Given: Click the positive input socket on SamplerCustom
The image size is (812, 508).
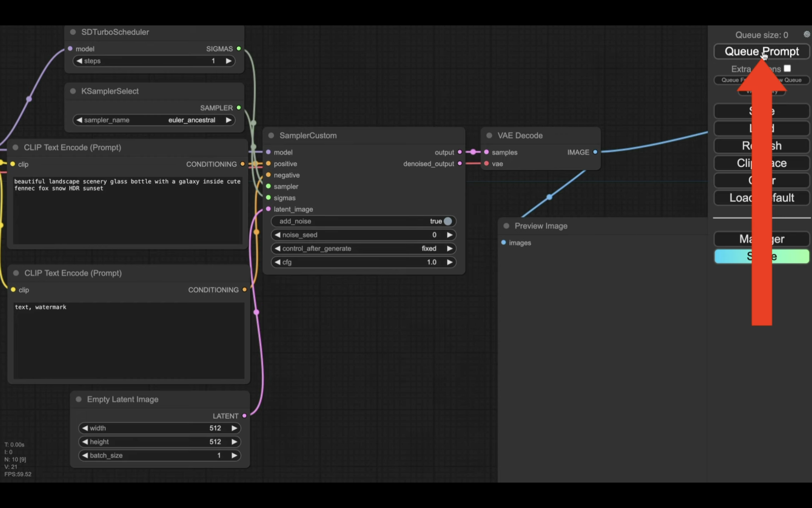Looking at the screenshot, I should 268,164.
